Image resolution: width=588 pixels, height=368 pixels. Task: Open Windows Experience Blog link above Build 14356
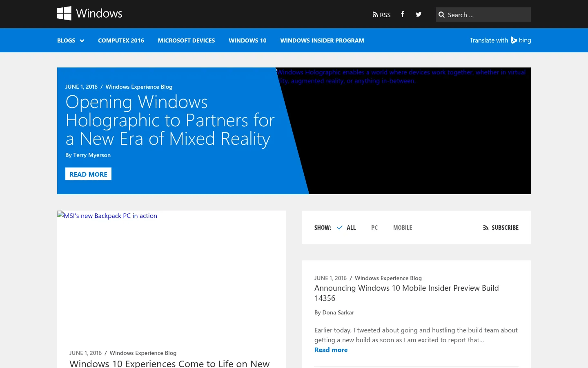pos(388,278)
